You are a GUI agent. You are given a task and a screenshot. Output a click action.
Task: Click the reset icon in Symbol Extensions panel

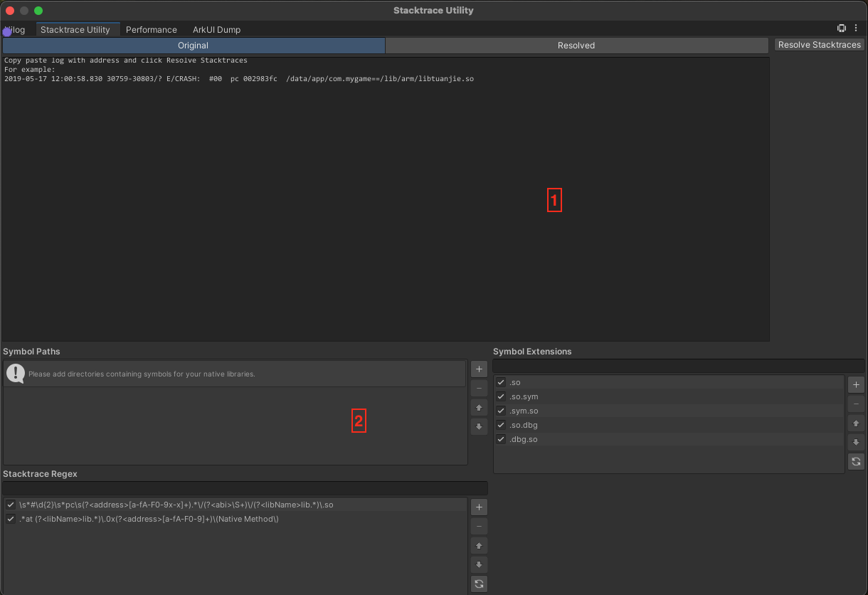[856, 461]
